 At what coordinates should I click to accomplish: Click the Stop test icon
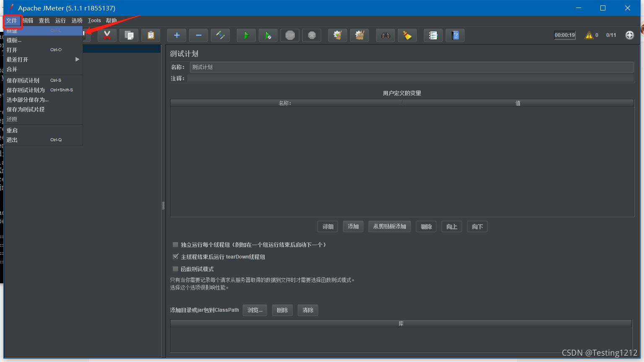[x=290, y=35]
